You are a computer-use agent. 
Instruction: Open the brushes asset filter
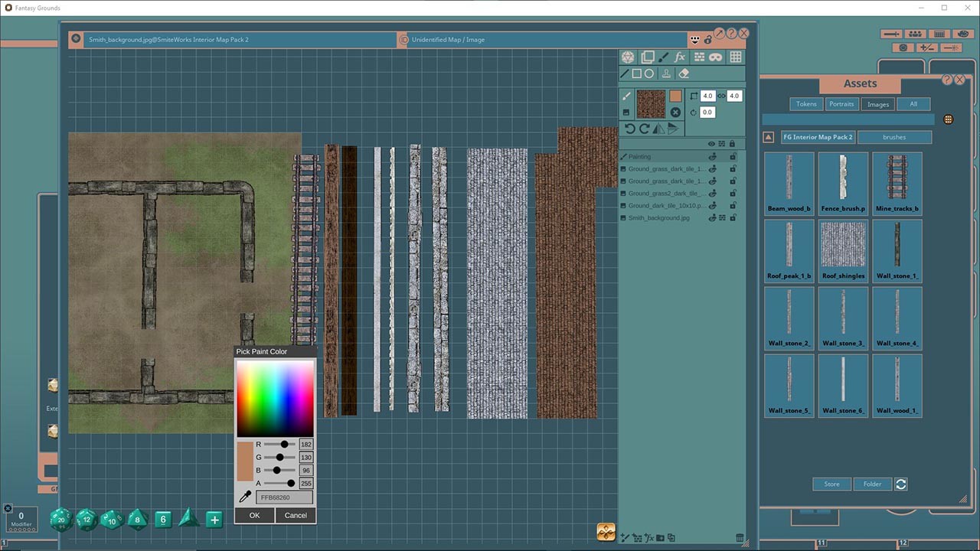pyautogui.click(x=894, y=137)
